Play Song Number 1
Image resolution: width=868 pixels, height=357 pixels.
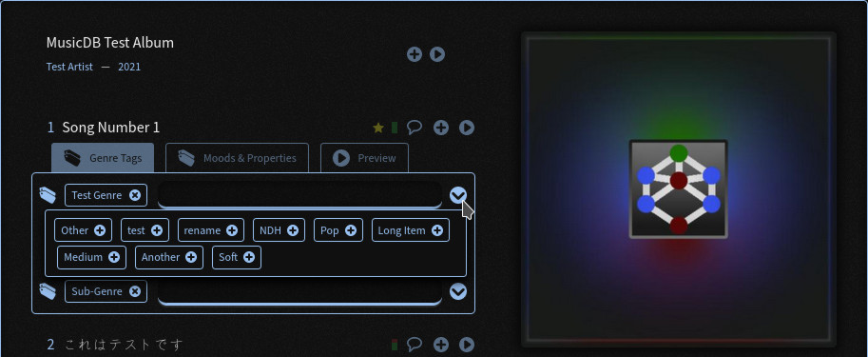click(467, 129)
